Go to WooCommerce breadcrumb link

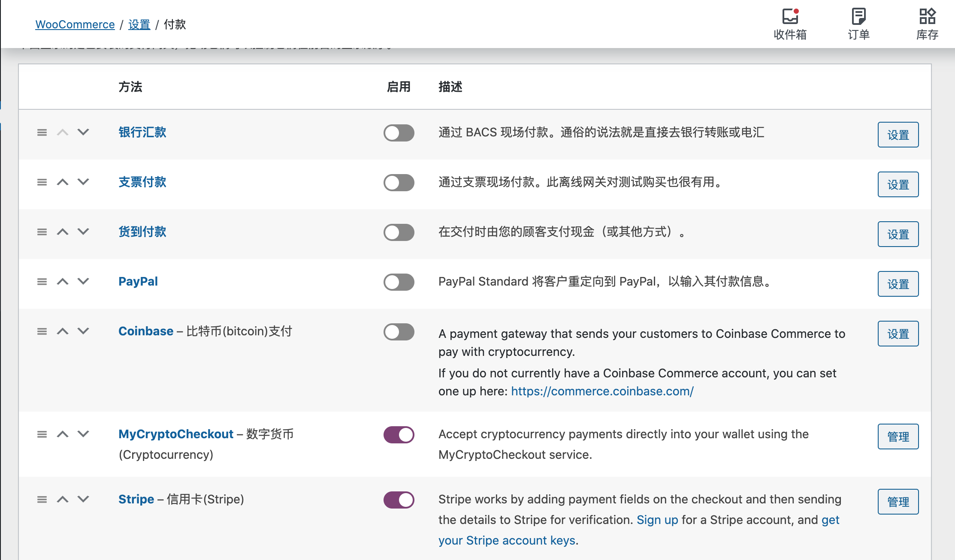coord(75,24)
